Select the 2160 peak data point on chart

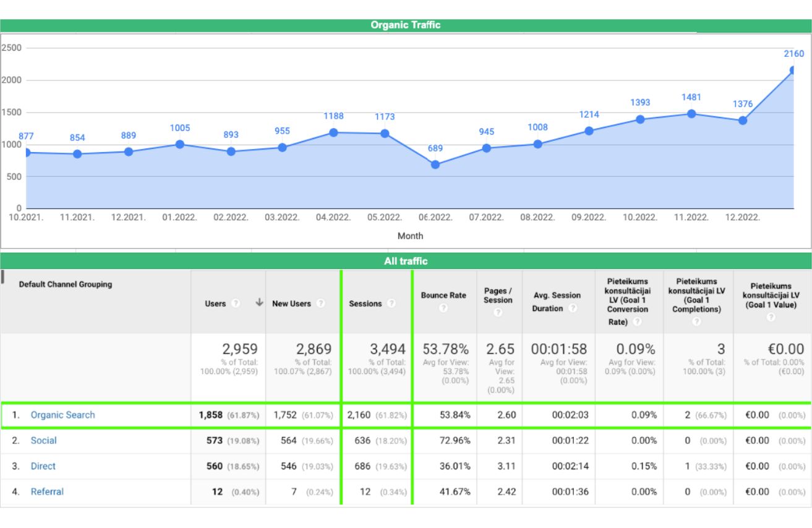pyautogui.click(x=793, y=70)
